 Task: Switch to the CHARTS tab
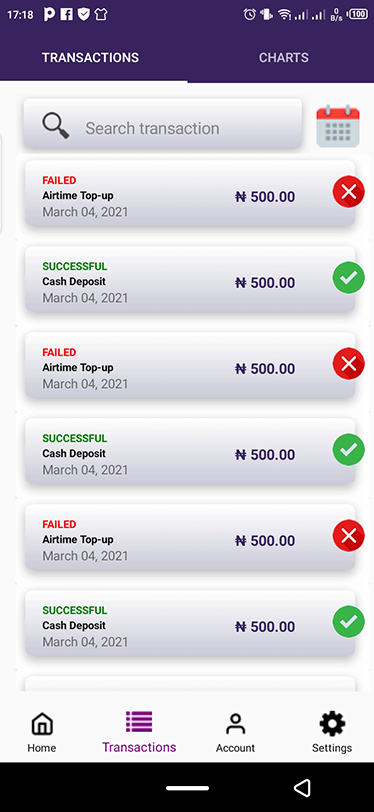coord(284,57)
